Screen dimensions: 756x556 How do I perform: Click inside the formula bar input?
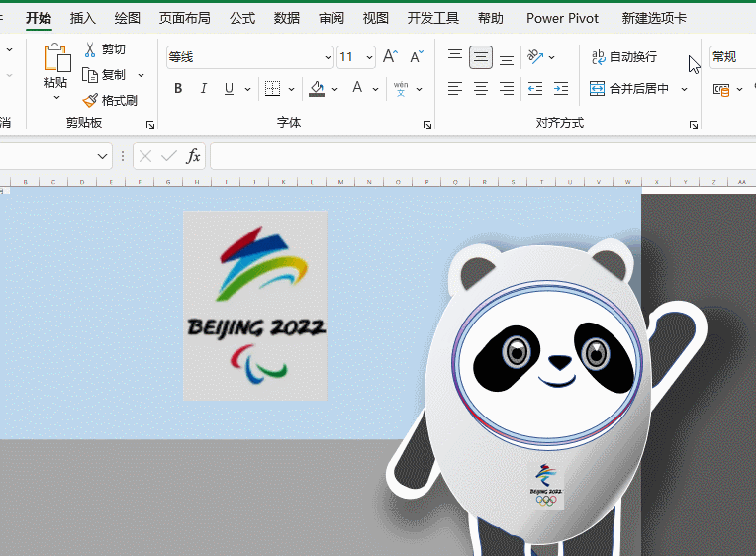click(475, 156)
